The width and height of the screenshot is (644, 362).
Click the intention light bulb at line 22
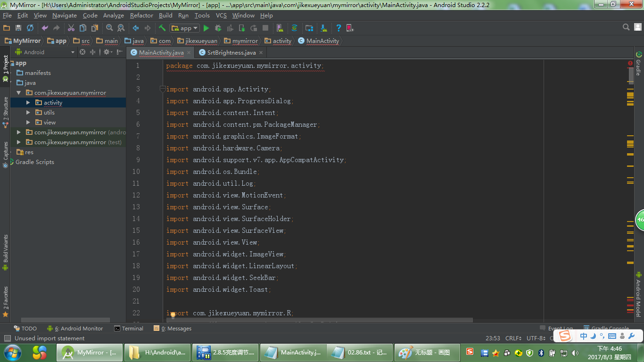tap(173, 314)
